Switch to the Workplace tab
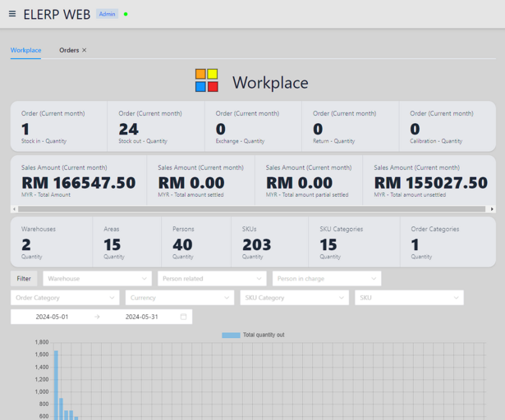The height and width of the screenshot is (420, 505). [25, 50]
